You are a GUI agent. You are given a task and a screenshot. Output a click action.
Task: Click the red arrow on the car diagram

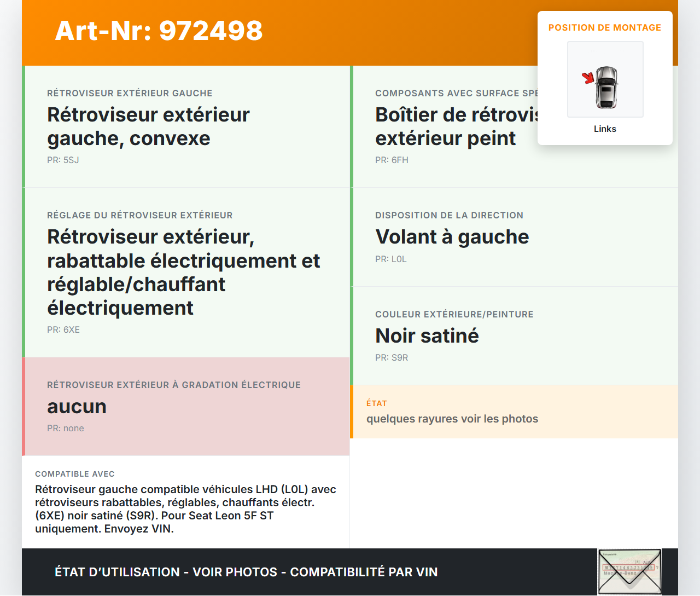tap(588, 78)
